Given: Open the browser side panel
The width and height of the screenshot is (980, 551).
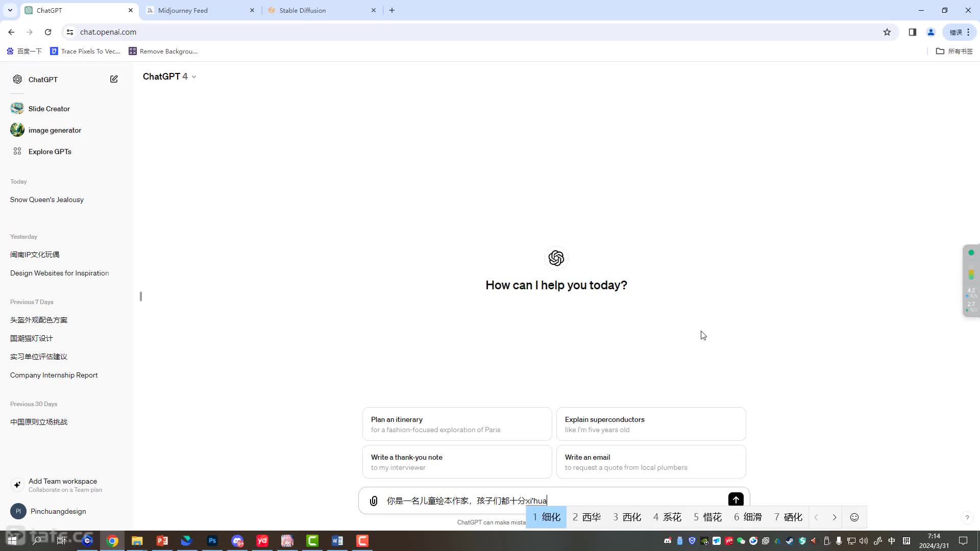Looking at the screenshot, I should pyautogui.click(x=912, y=32).
